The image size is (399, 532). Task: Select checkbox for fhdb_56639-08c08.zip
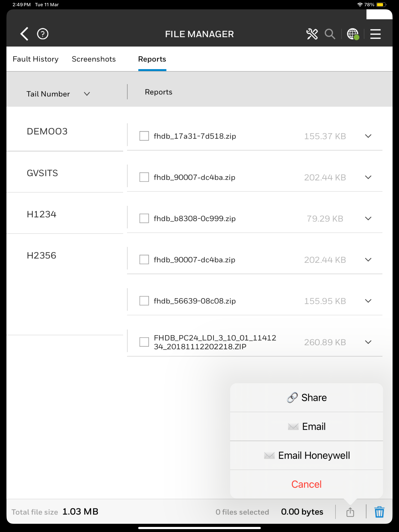(x=144, y=301)
